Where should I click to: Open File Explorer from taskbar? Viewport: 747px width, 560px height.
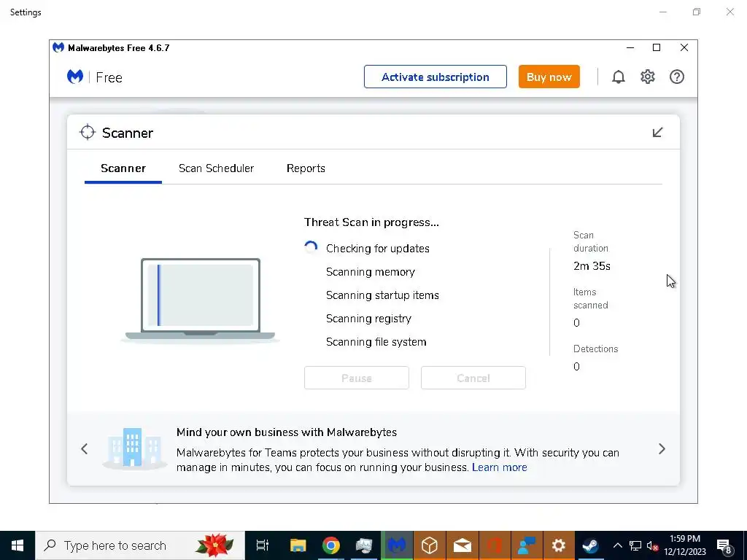[298, 545]
